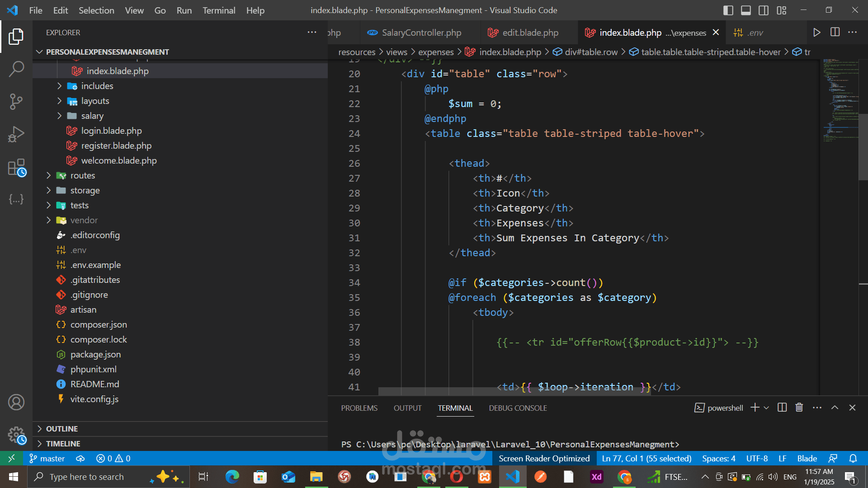Viewport: 868px width, 488px height.
Task: Open the Run and Debug view
Action: coord(16,134)
